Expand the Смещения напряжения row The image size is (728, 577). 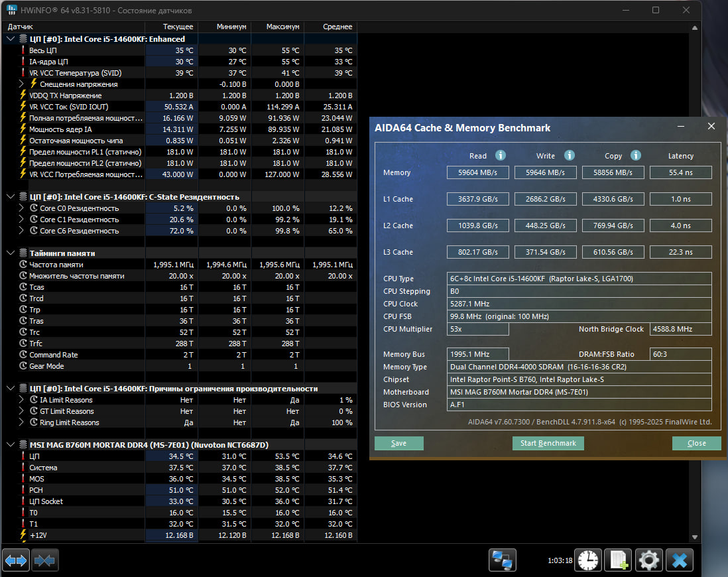point(21,84)
